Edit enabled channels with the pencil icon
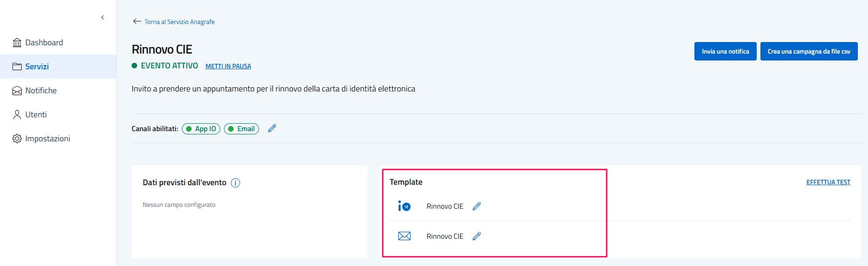 click(x=272, y=128)
